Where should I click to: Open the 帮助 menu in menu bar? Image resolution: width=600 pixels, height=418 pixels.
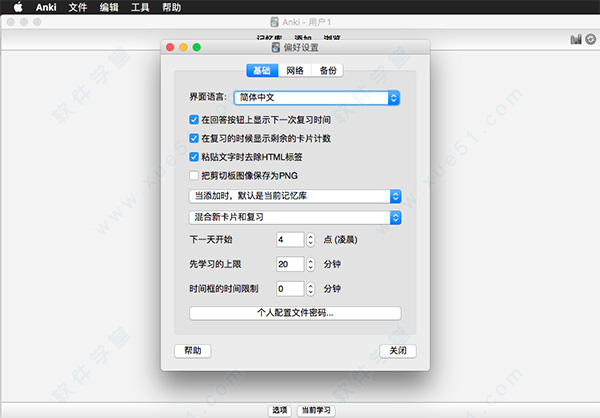pyautogui.click(x=171, y=7)
